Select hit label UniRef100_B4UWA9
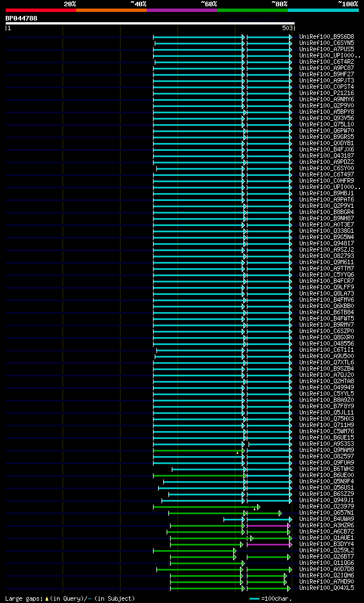This screenshot has width=364, height=603. [327, 519]
